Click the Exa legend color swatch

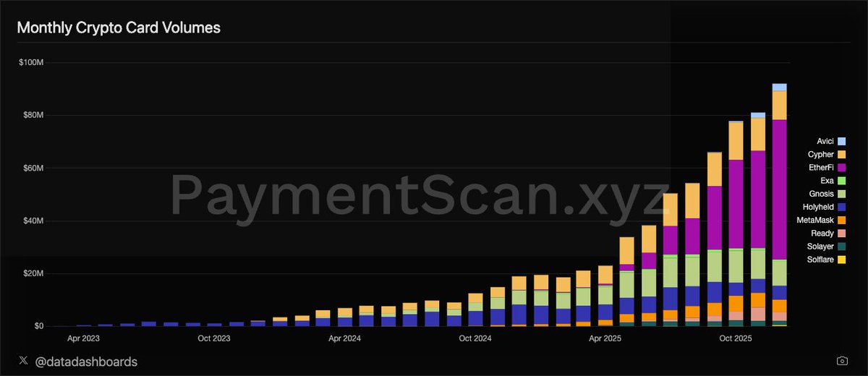coord(843,180)
